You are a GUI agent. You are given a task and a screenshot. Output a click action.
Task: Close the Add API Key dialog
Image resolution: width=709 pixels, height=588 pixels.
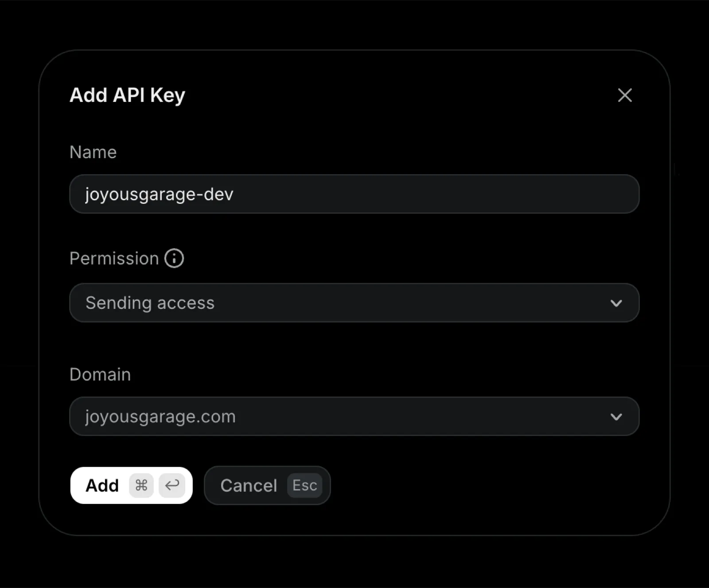(x=625, y=95)
